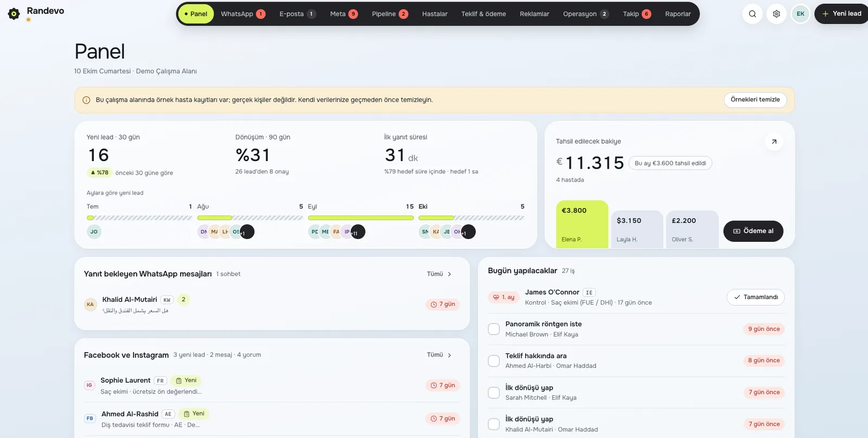
Task: Select the $3.150 Layla H. balance card
Action: pyautogui.click(x=637, y=229)
